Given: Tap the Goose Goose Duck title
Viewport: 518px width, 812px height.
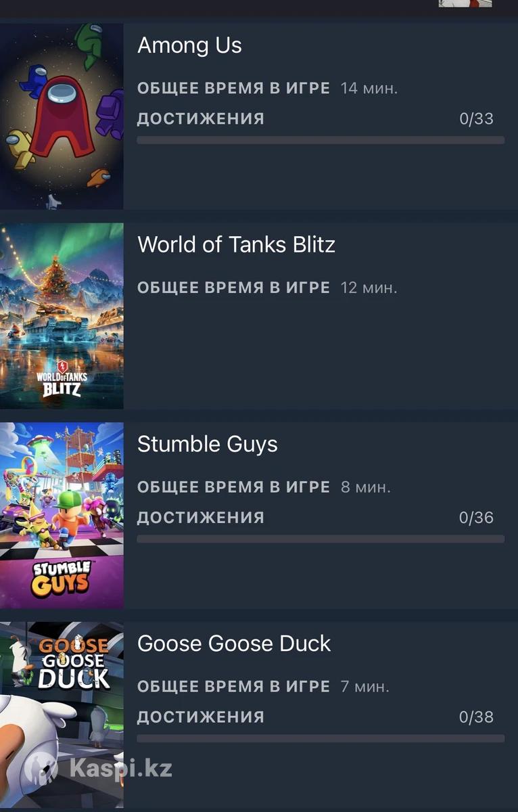Looking at the screenshot, I should 234,644.
